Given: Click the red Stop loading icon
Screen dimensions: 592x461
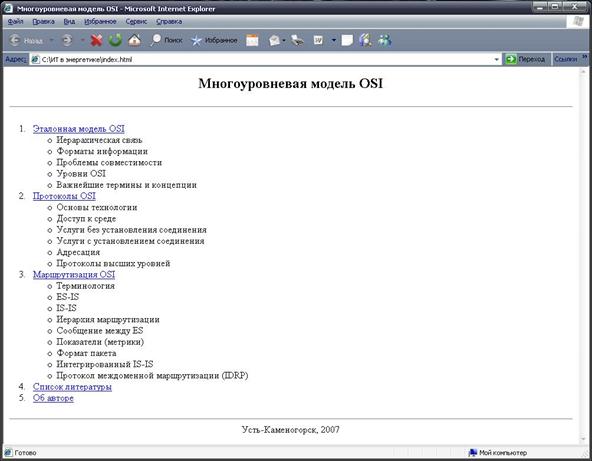Looking at the screenshot, I should point(97,40).
